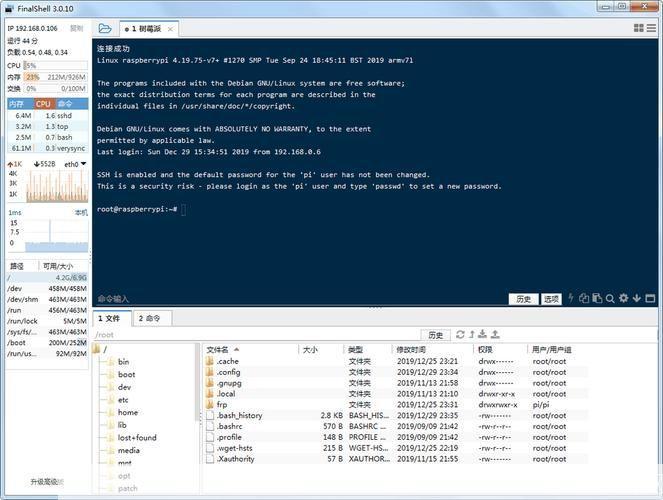Open command 历史 button in terminal
The image size is (663, 500).
click(x=523, y=299)
